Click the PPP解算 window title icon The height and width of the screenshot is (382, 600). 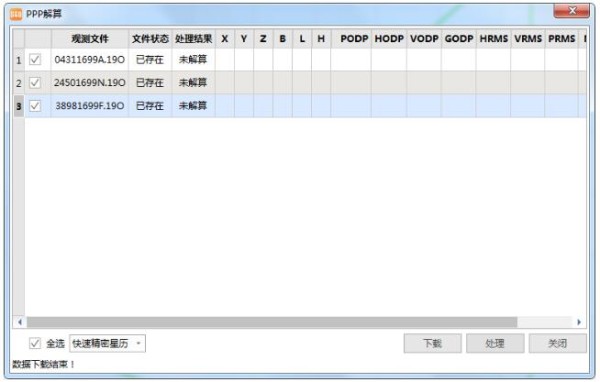(16, 14)
